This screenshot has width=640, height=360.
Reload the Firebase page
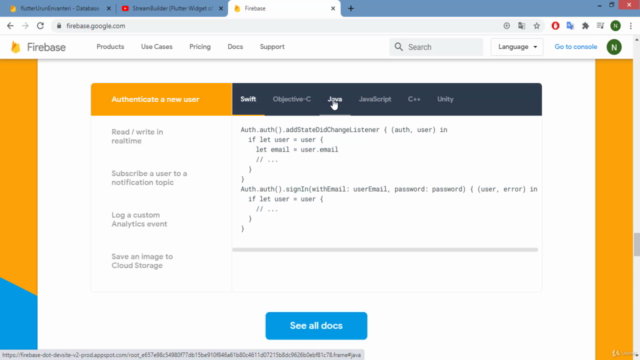(x=40, y=26)
